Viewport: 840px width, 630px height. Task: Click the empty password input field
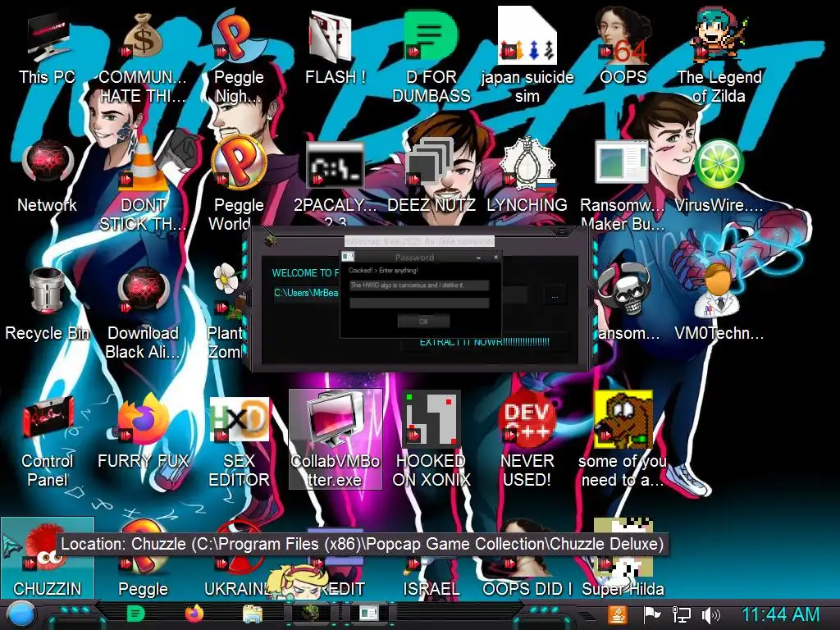(x=419, y=304)
